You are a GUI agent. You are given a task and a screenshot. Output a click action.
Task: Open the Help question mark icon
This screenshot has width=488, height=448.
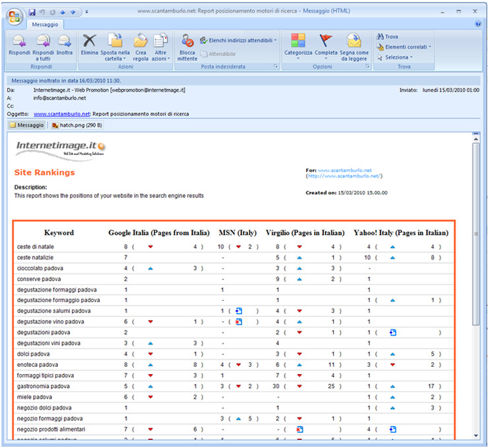point(478,24)
